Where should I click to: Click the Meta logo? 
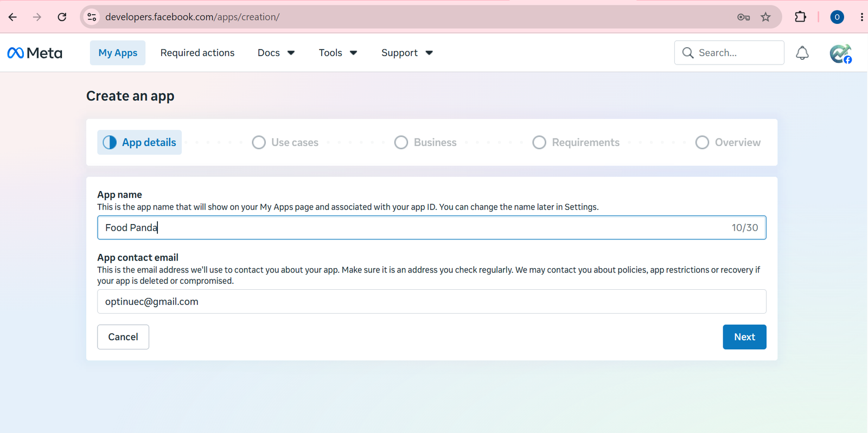point(35,53)
